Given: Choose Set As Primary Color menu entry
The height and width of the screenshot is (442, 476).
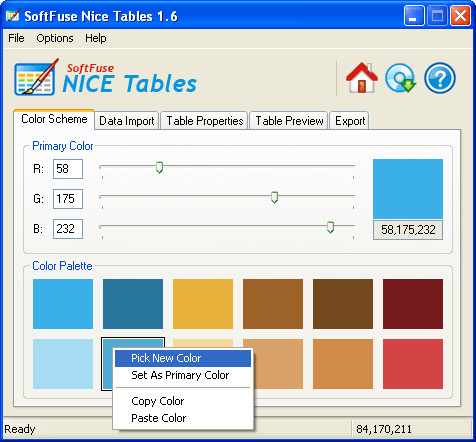Looking at the screenshot, I should pos(183,375).
